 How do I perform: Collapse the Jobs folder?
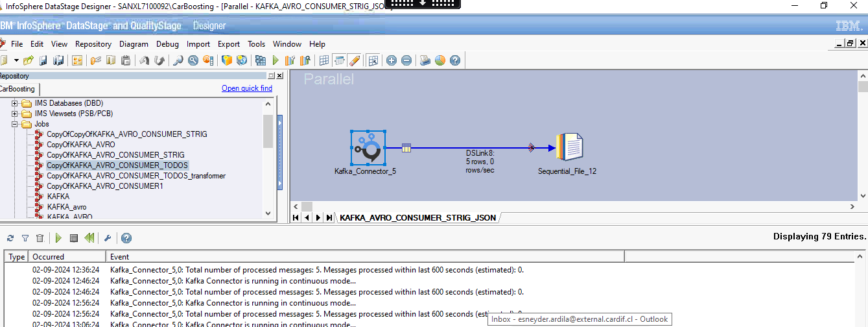[15, 124]
